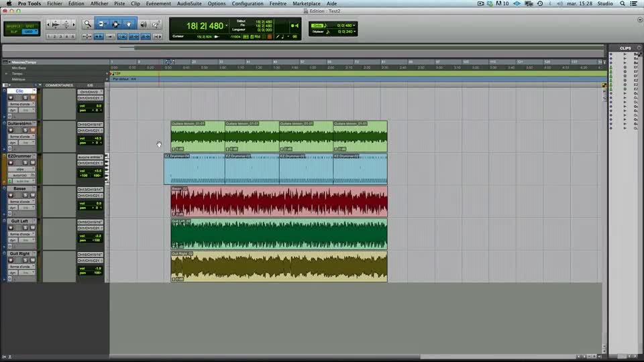The width and height of the screenshot is (644, 362).
Task: Toggle the green Grille grid button
Action: tap(318, 25)
